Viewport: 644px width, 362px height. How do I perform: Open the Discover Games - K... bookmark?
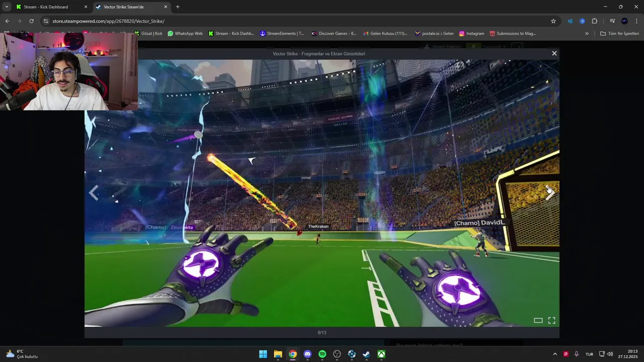point(334,34)
